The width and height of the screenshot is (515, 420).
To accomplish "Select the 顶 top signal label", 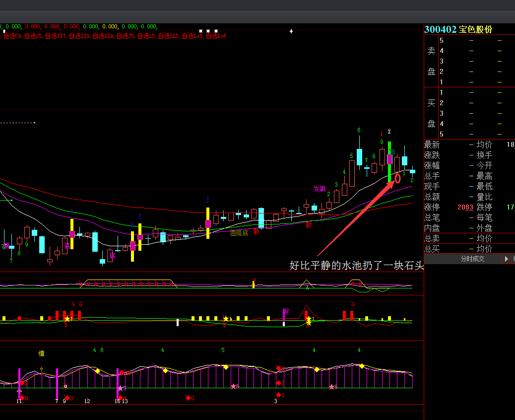I will [392, 152].
